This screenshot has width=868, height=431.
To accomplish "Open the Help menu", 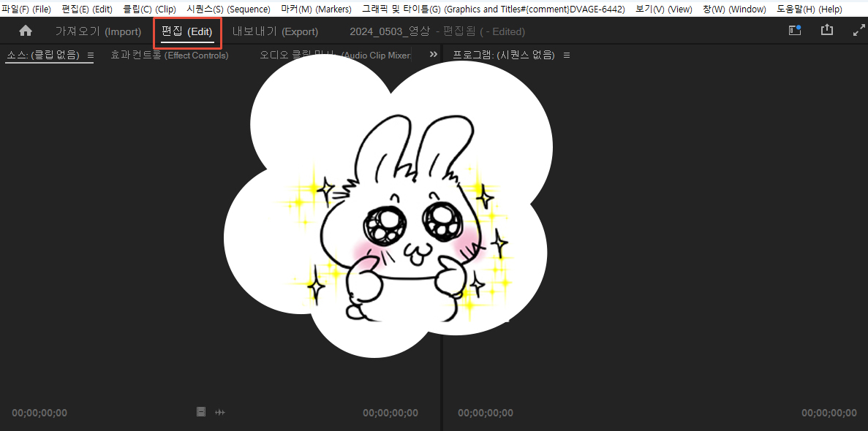I will tap(810, 9).
